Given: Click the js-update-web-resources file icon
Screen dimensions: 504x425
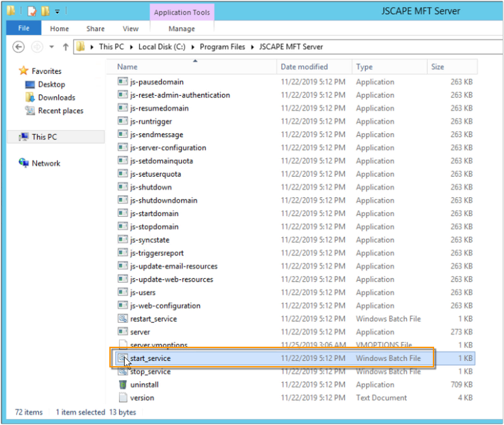Looking at the screenshot, I should point(122,279).
